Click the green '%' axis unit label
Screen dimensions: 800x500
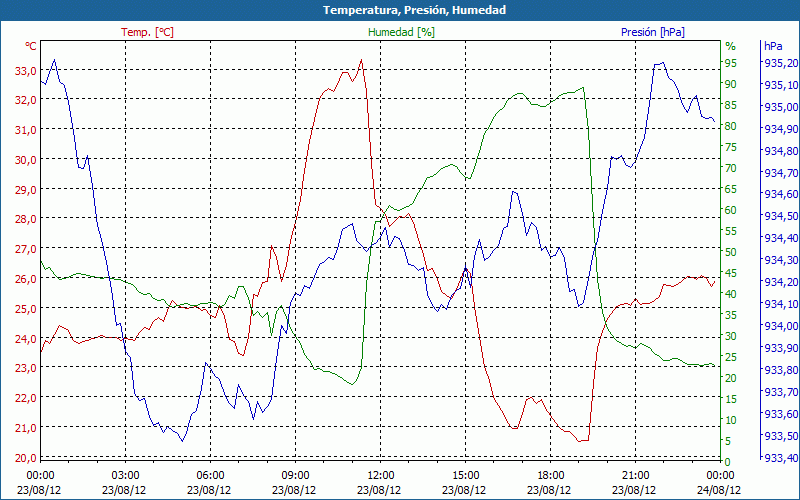tap(731, 46)
